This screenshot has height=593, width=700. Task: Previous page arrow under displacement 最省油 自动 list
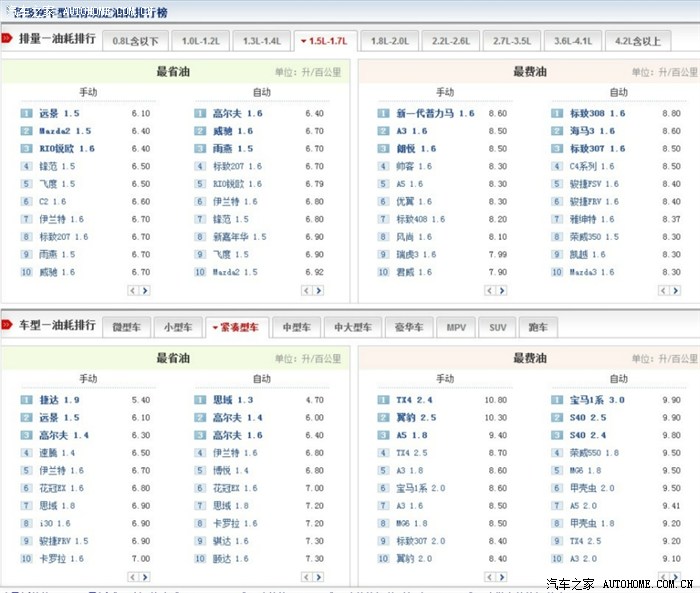point(306,291)
